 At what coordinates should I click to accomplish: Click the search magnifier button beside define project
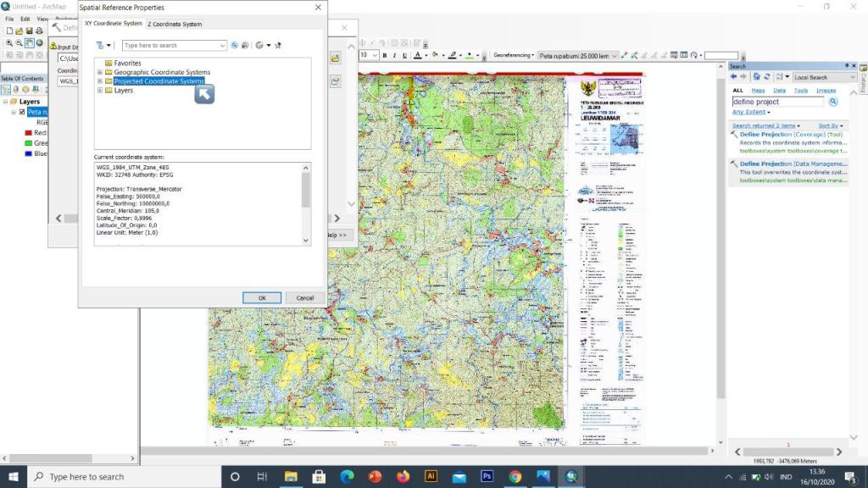(x=833, y=102)
